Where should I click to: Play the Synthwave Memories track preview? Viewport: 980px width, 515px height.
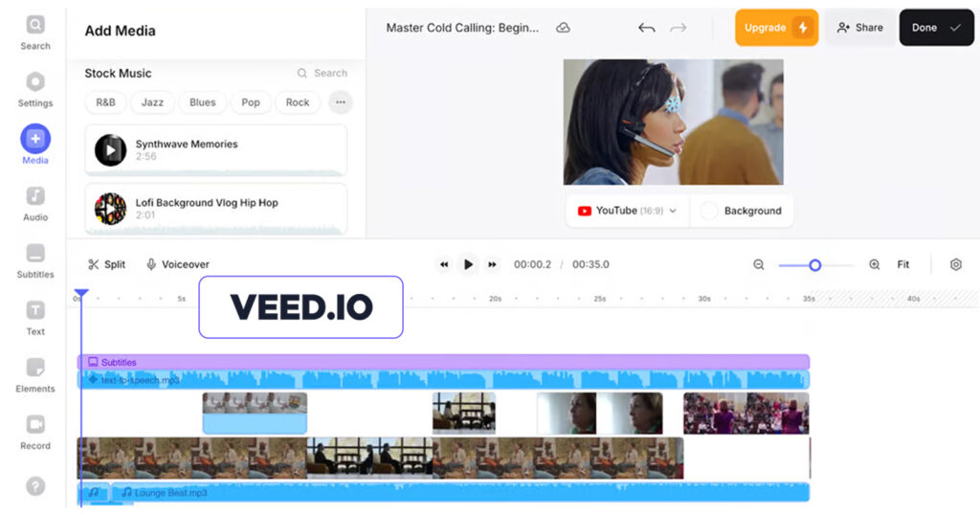click(x=111, y=150)
